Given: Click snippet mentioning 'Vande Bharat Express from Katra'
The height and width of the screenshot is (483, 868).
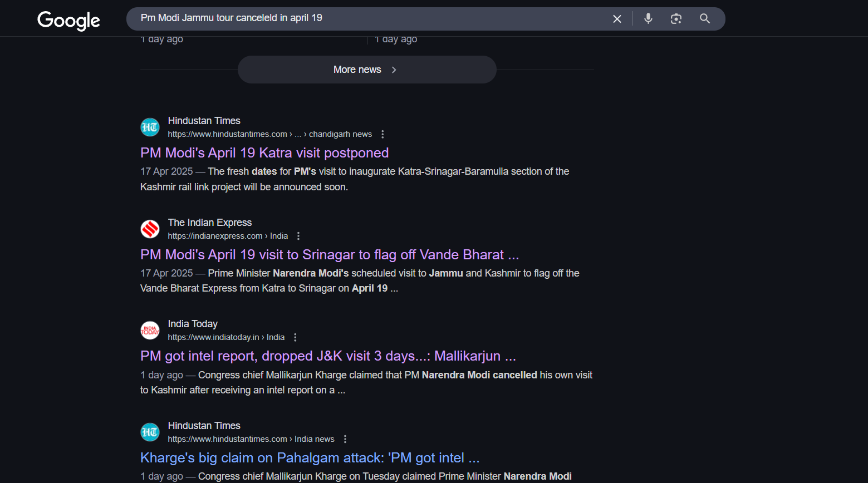Looking at the screenshot, I should tap(360, 280).
